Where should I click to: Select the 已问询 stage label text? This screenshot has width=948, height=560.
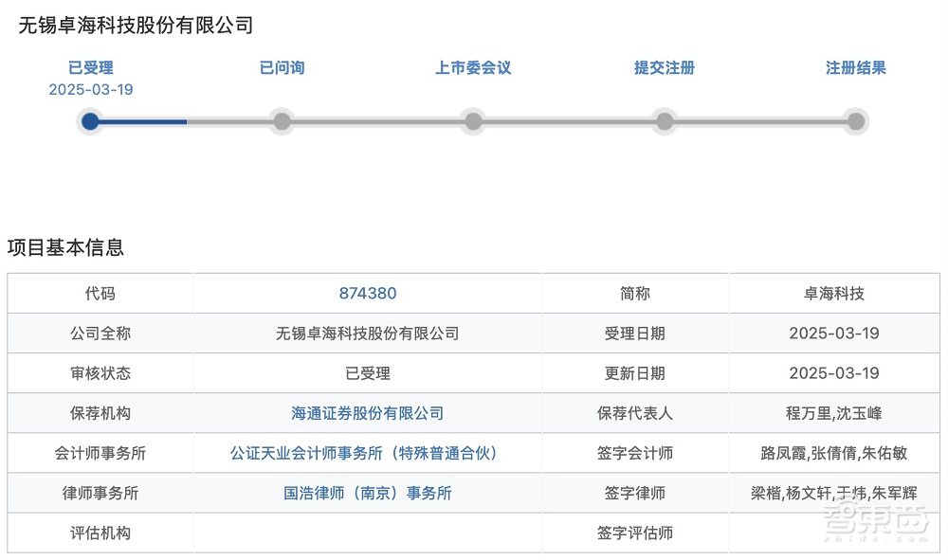pos(283,67)
